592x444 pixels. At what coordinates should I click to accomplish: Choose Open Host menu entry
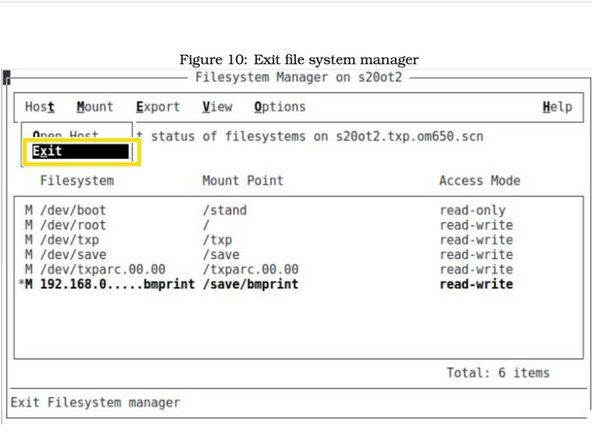pos(65,134)
